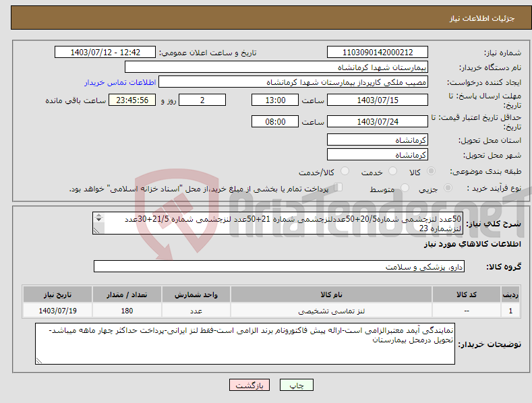Image resolution: width=532 pixels, height=403 pixels.
Task: Click the resize handle of buyer notes box
Action: click(39, 361)
